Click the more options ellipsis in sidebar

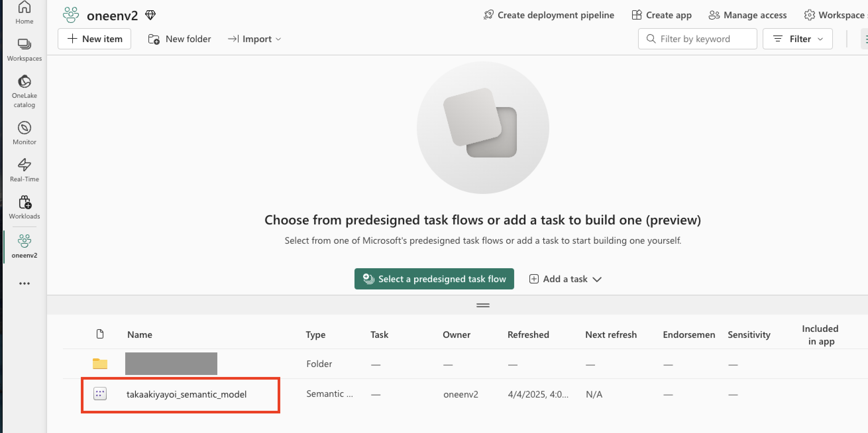(x=24, y=283)
